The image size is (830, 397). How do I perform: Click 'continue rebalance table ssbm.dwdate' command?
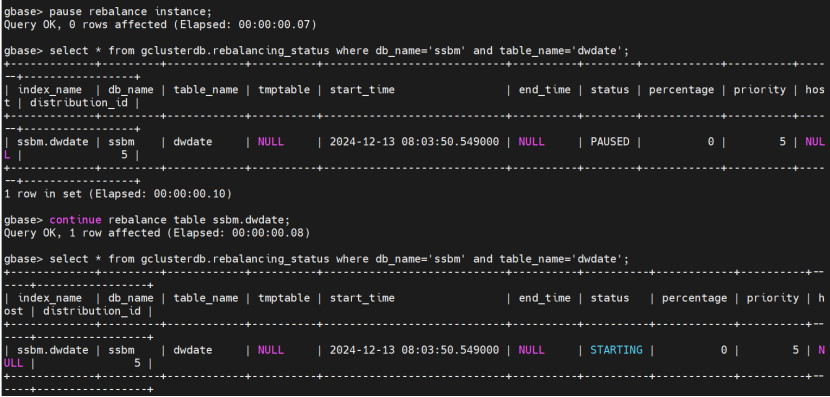169,220
